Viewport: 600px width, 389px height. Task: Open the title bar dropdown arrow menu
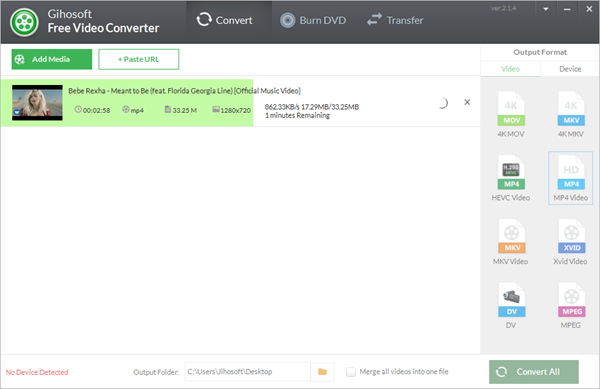[546, 9]
